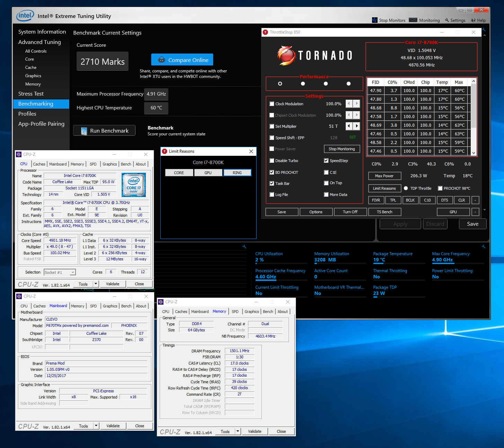
Task: Select the first Performance profile radio button
Action: pos(280,83)
